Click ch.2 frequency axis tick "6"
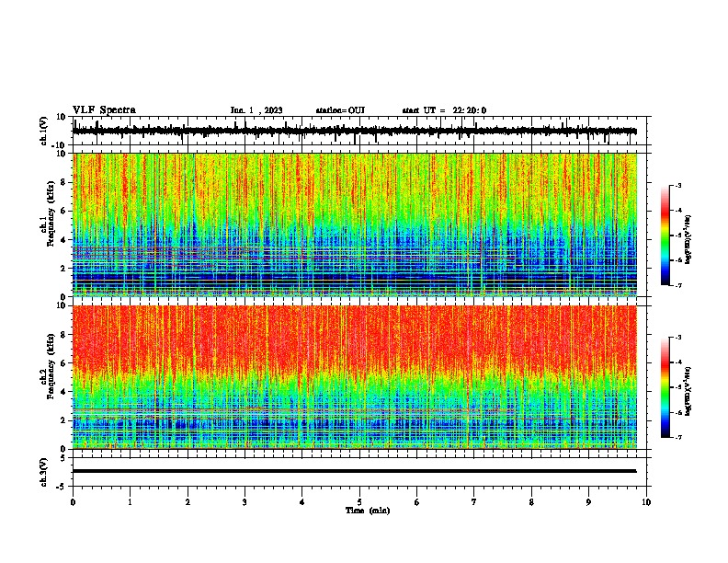Viewport: 728px width, 563px height. pos(63,363)
